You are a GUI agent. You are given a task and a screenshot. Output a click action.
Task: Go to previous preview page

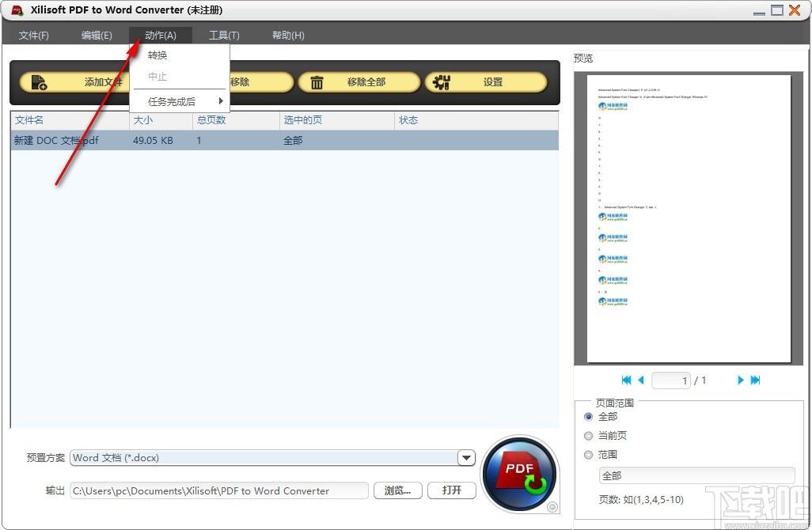(x=640, y=380)
